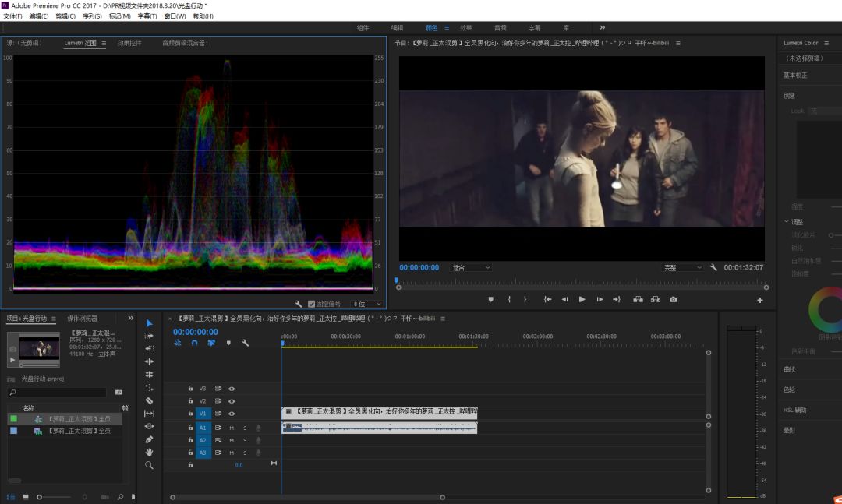Select the Track Select Forward tool

point(149,336)
